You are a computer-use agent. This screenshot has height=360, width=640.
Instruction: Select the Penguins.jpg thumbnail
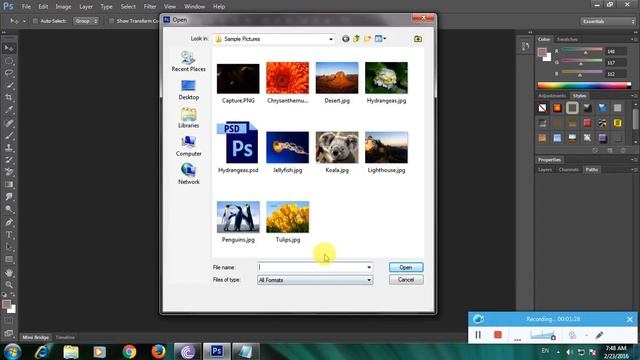point(238,217)
